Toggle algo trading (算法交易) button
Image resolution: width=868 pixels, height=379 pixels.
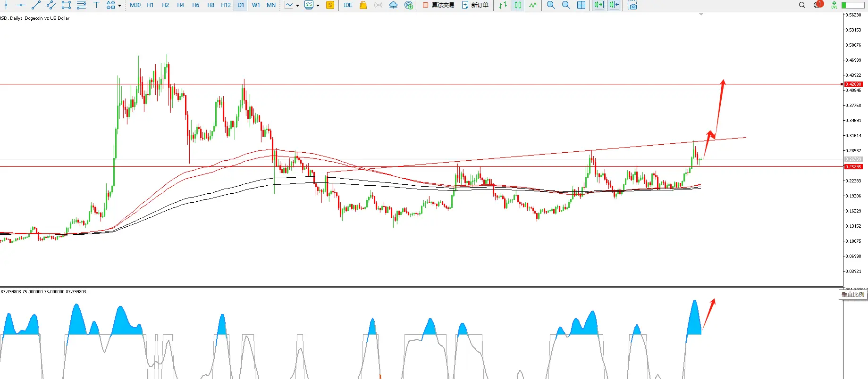438,5
